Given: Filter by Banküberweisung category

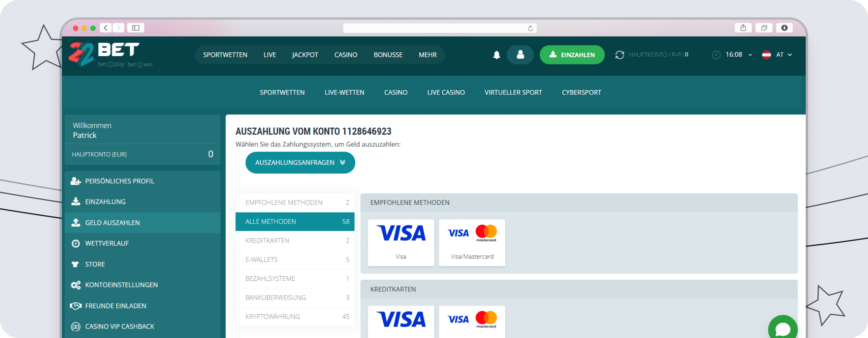Looking at the screenshot, I should [295, 297].
